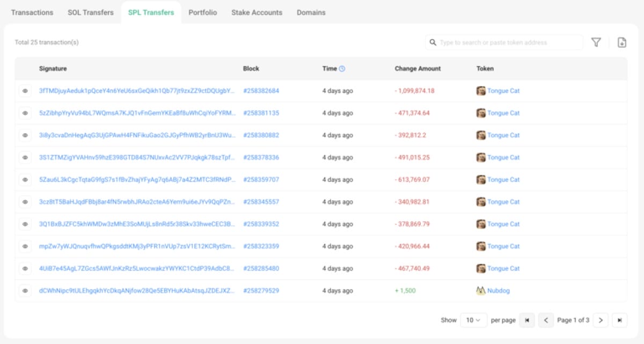This screenshot has width=644, height=344.
Task: Click the Nubdog token icon
Action: coord(481,290)
